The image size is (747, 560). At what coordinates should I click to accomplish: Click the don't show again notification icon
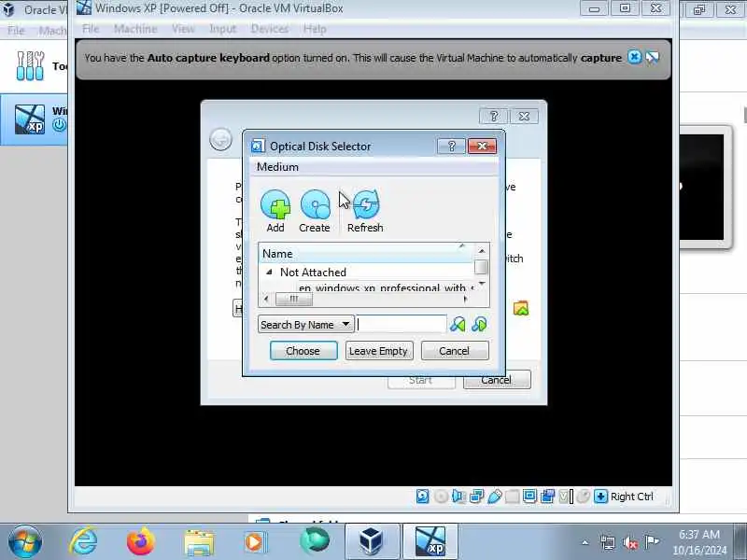[x=652, y=58]
